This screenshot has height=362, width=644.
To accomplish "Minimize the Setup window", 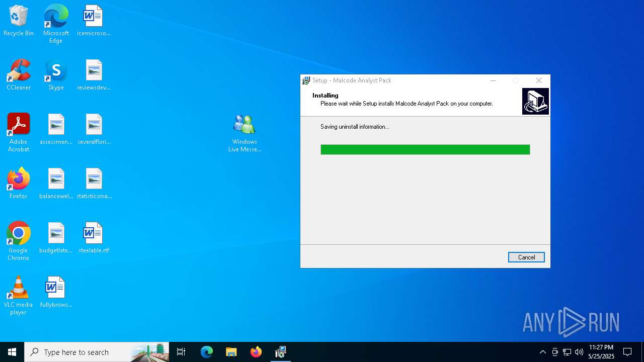I will [x=493, y=80].
